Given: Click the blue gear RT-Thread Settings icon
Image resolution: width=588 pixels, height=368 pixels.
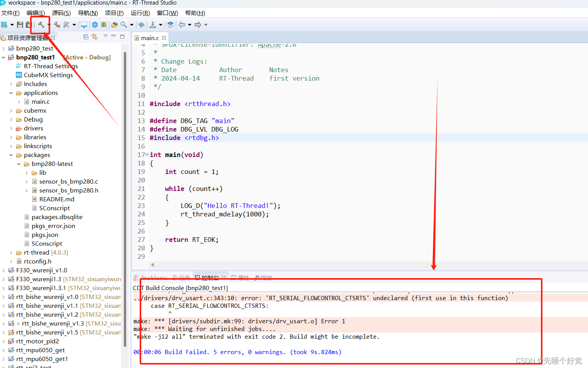Looking at the screenshot, I should 95,25.
